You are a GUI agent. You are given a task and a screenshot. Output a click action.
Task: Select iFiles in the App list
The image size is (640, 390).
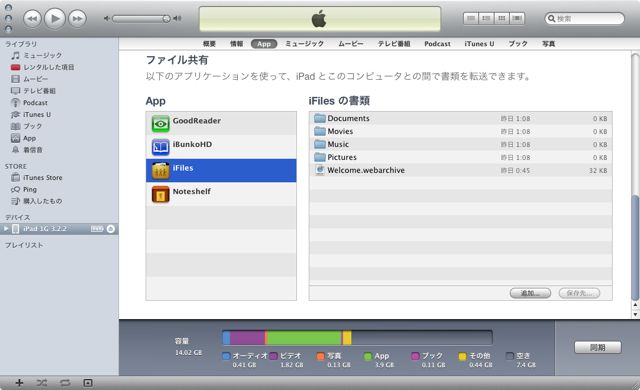pos(221,171)
